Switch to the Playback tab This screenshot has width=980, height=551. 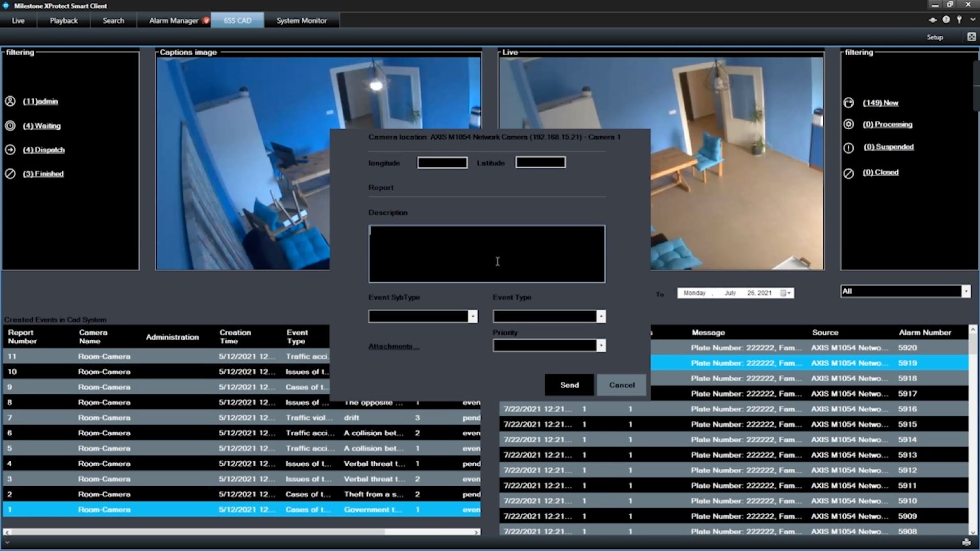[x=64, y=20]
